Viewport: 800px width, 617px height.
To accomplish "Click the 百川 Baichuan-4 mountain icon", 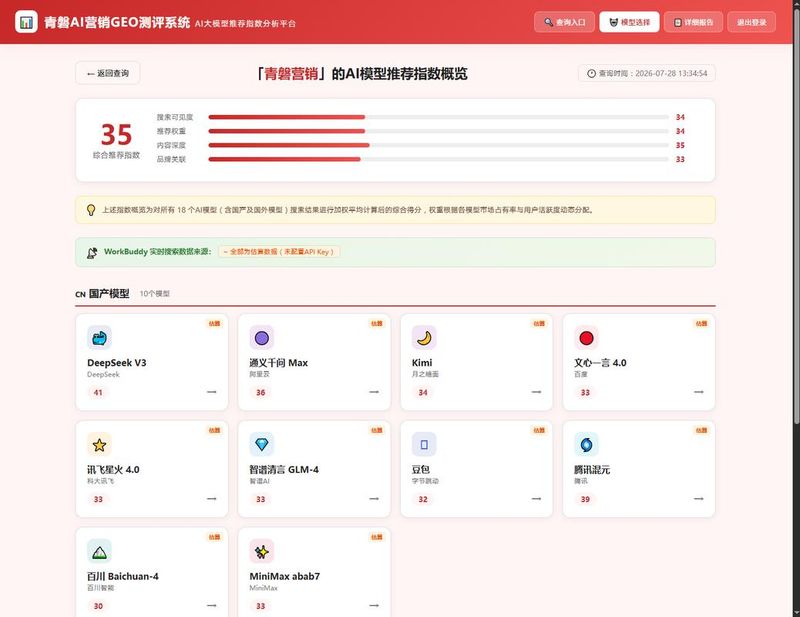I will (99, 551).
